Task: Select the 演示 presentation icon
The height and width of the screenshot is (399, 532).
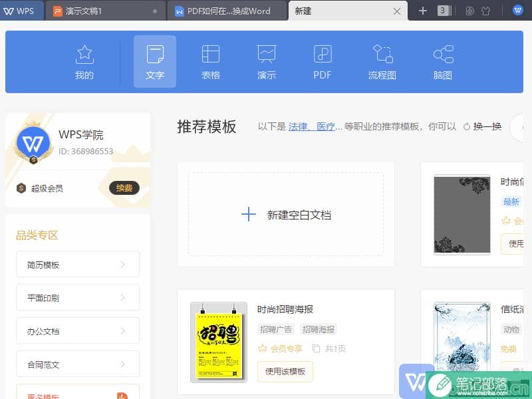Action: pos(267,62)
